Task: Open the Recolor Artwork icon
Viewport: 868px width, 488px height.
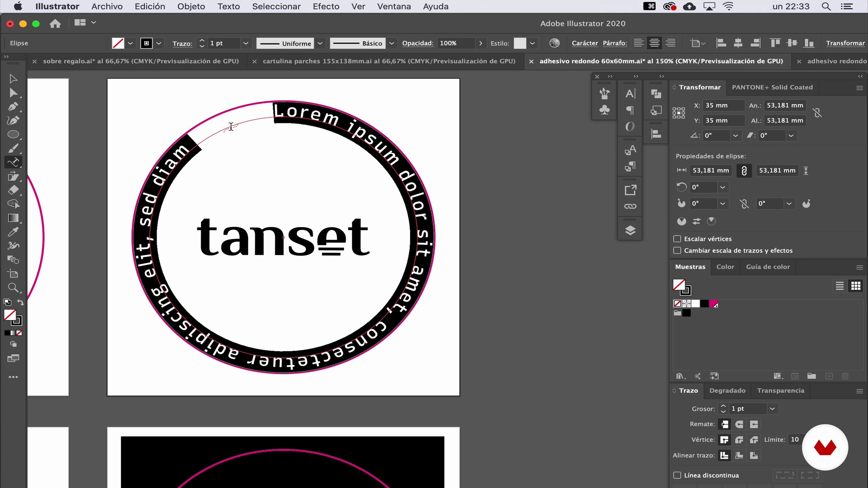Action: 554,43
